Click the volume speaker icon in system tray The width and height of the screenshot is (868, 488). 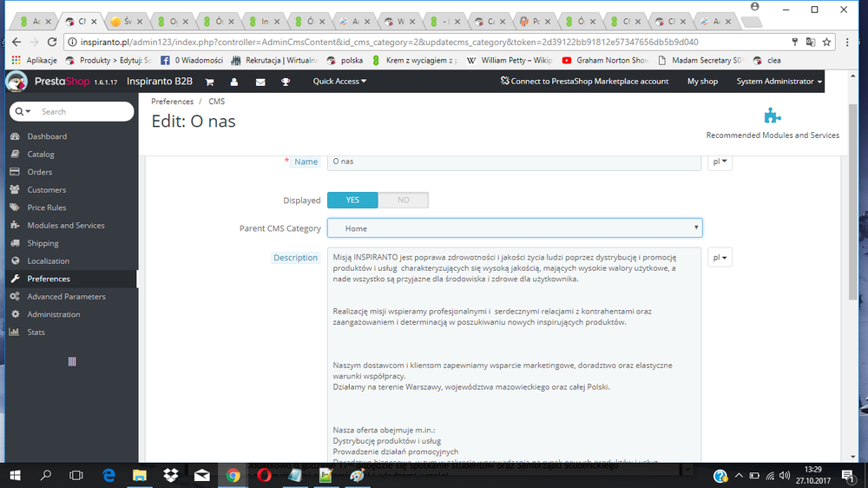(785, 475)
